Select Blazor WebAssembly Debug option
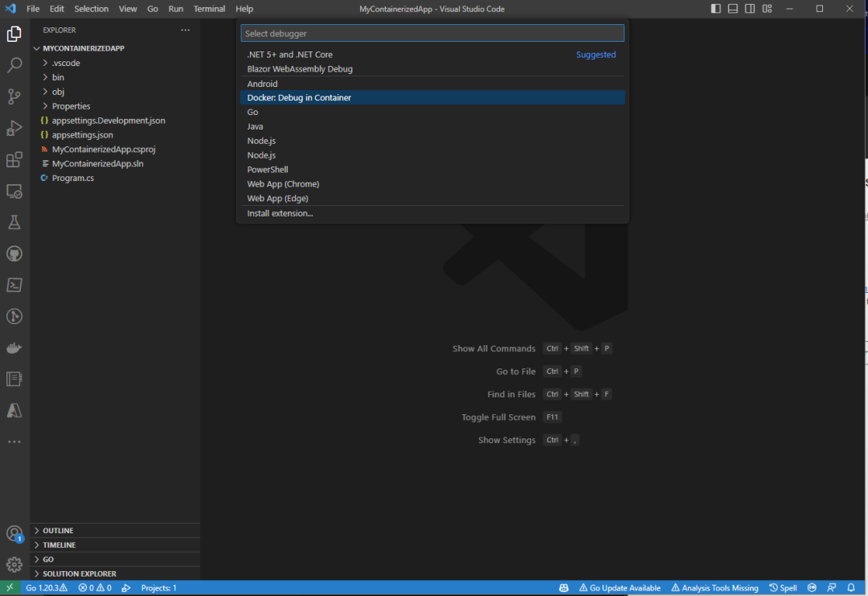Viewport: 868px width, 596px height. coord(432,68)
